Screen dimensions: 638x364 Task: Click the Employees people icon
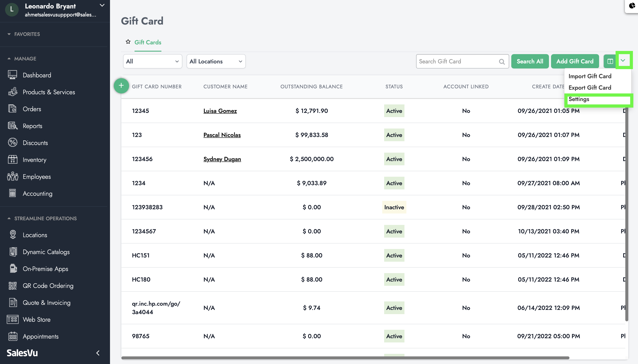(12, 177)
